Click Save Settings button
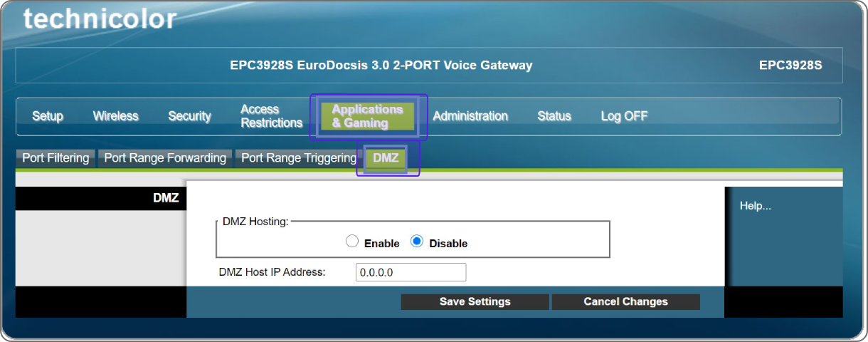 pos(475,301)
